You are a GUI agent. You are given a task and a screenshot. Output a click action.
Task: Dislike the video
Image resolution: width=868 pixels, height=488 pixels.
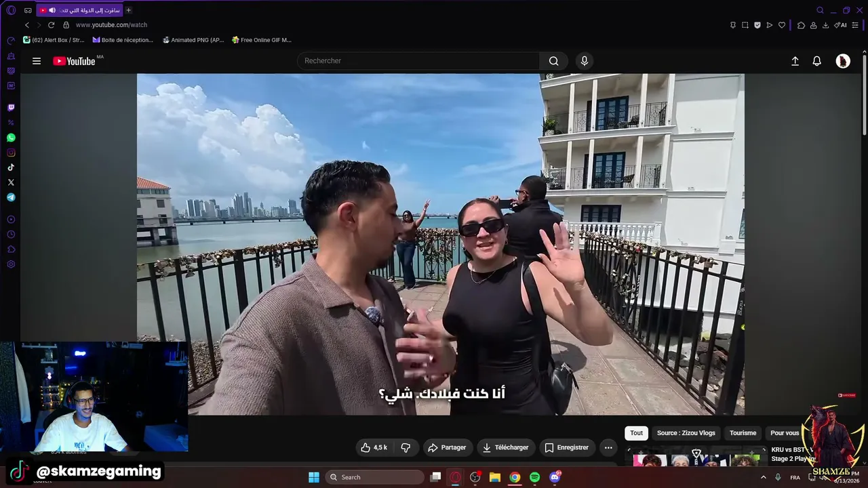click(406, 447)
